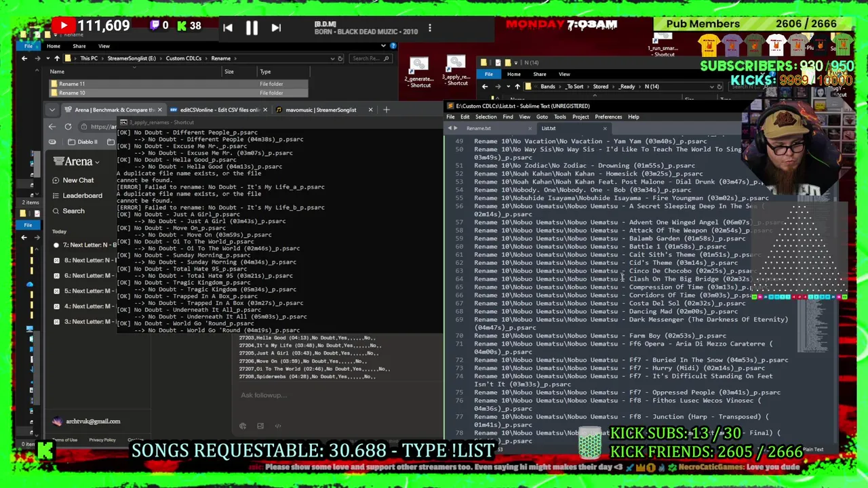Click code icon under followup box
Screen dimensions: 868x488
(x=278, y=426)
